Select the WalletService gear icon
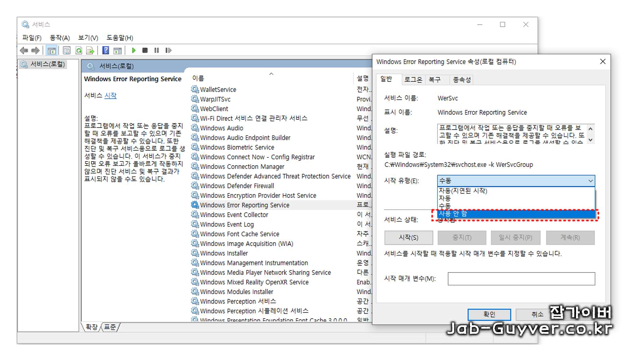 coord(195,89)
